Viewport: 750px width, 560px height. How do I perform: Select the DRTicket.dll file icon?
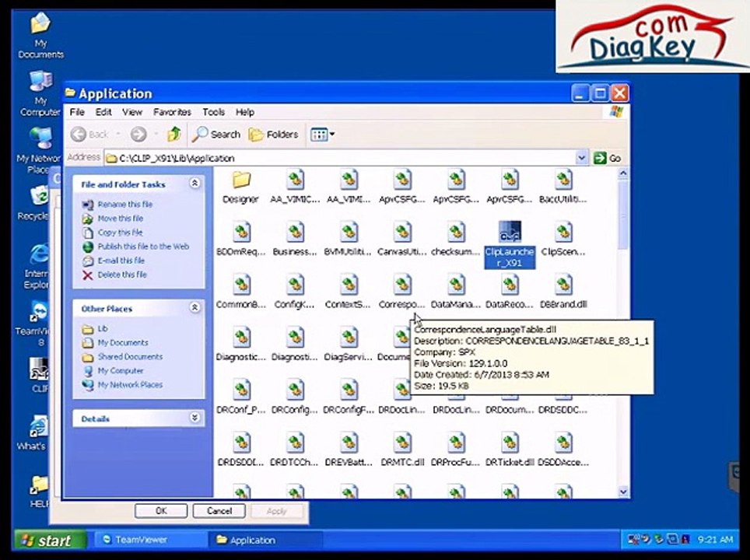coord(510,443)
